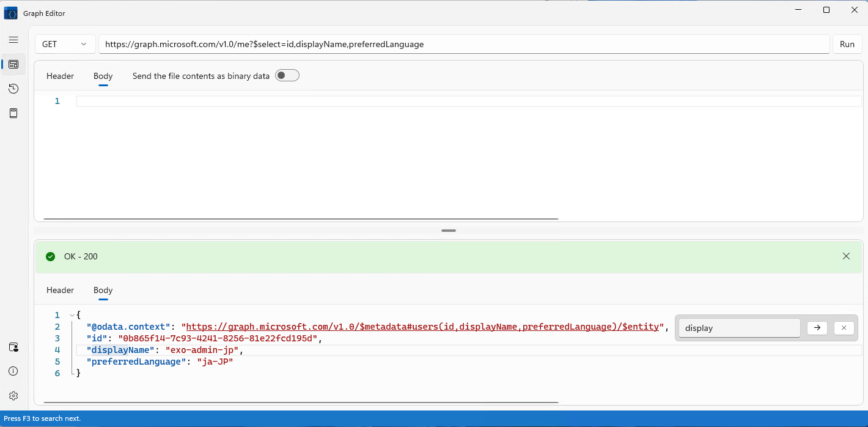The image size is (868, 427).
Task: Minimize the Graph Editor window
Action: pyautogui.click(x=798, y=10)
